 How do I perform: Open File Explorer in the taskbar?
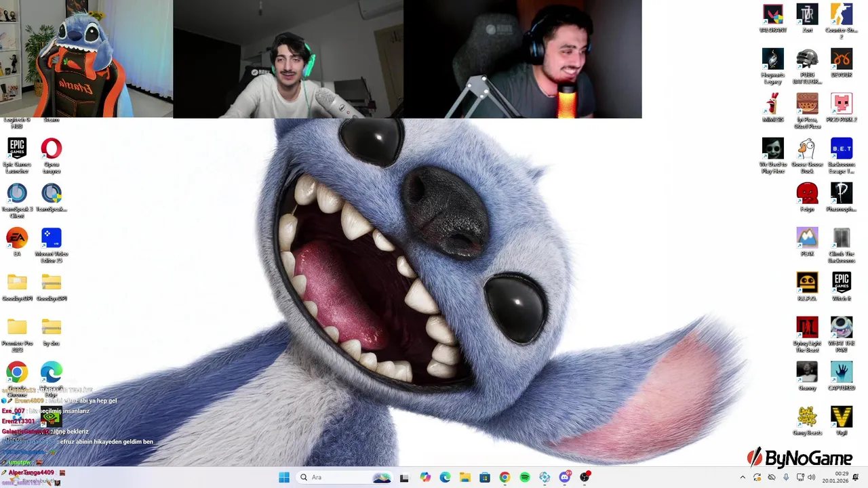(465, 477)
